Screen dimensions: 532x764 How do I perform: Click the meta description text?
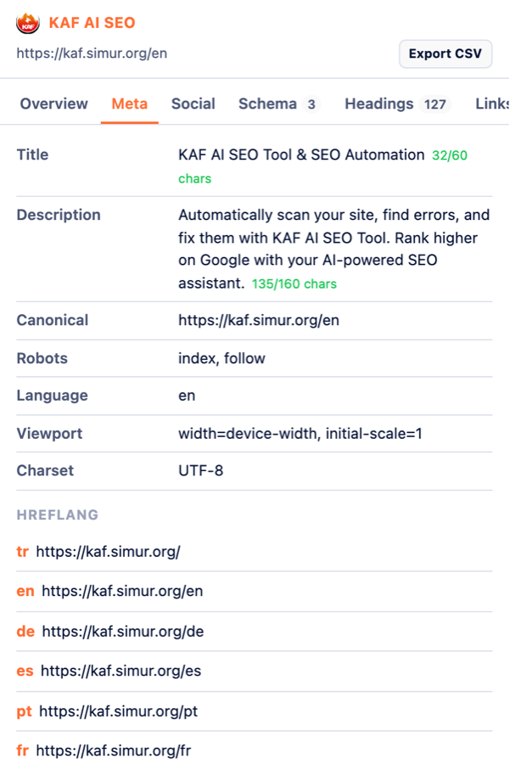tap(333, 249)
